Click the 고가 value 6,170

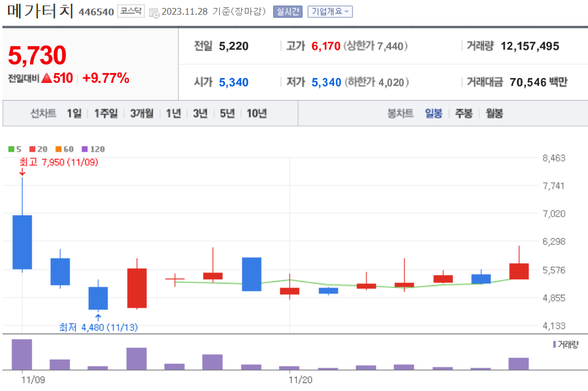tap(326, 46)
